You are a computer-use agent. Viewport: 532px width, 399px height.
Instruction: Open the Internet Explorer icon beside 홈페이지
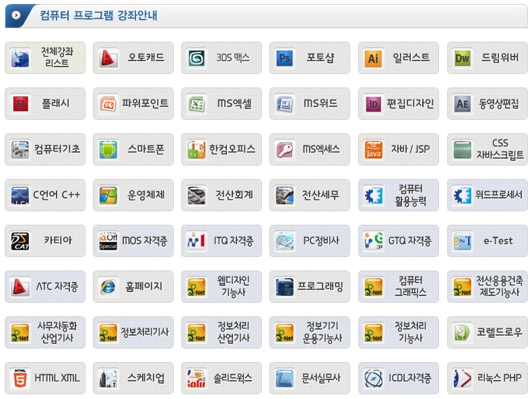pos(108,287)
